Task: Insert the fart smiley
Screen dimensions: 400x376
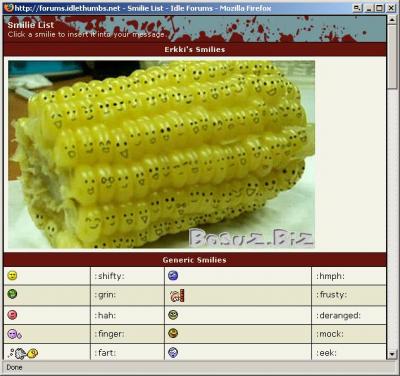Action: 23,353
